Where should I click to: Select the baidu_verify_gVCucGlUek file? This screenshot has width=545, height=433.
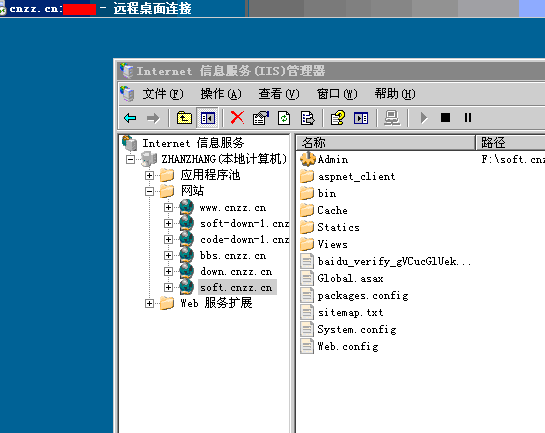(394, 261)
